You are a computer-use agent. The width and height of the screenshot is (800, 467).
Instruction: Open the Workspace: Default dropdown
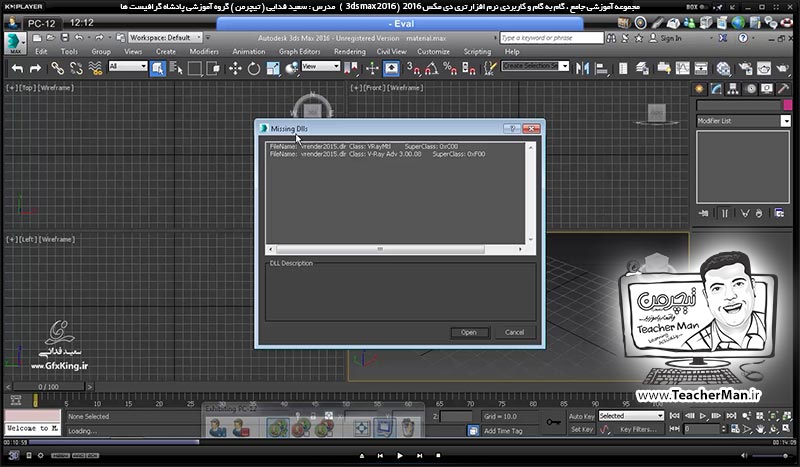pyautogui.click(x=165, y=38)
